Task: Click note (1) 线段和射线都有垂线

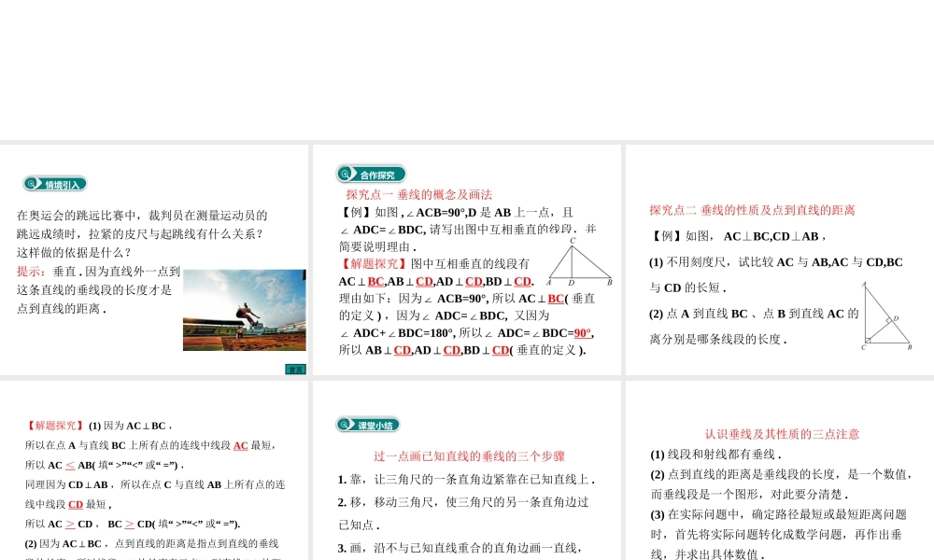Action: tap(715, 455)
